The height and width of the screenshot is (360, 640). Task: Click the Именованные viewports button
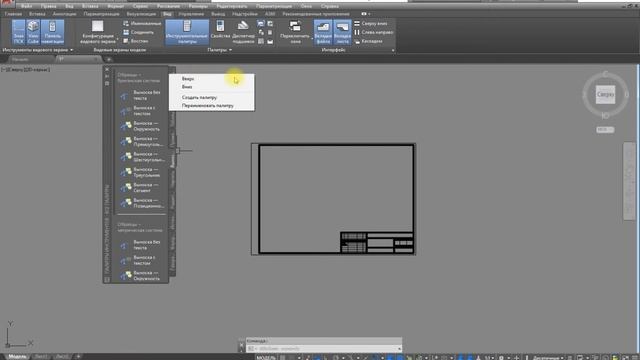[x=142, y=23]
